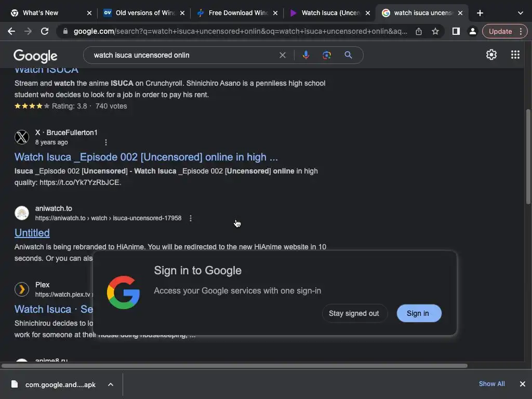Image resolution: width=532 pixels, height=399 pixels.
Task: Clear the search query with X
Action: tap(282, 55)
